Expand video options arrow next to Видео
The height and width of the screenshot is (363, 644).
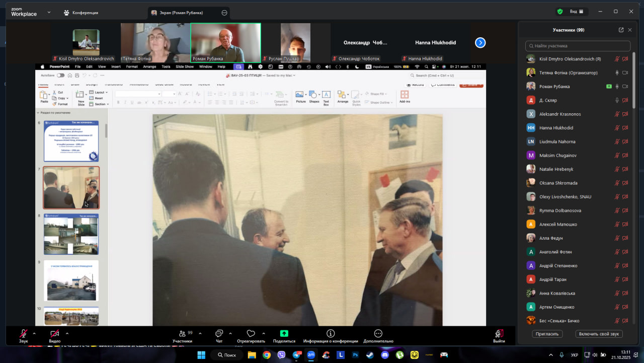(67, 333)
